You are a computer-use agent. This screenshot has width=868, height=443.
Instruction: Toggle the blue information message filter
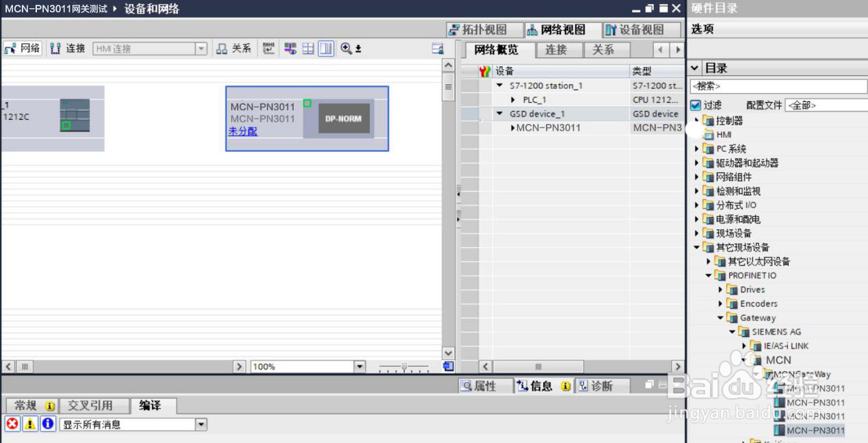pyautogui.click(x=48, y=425)
